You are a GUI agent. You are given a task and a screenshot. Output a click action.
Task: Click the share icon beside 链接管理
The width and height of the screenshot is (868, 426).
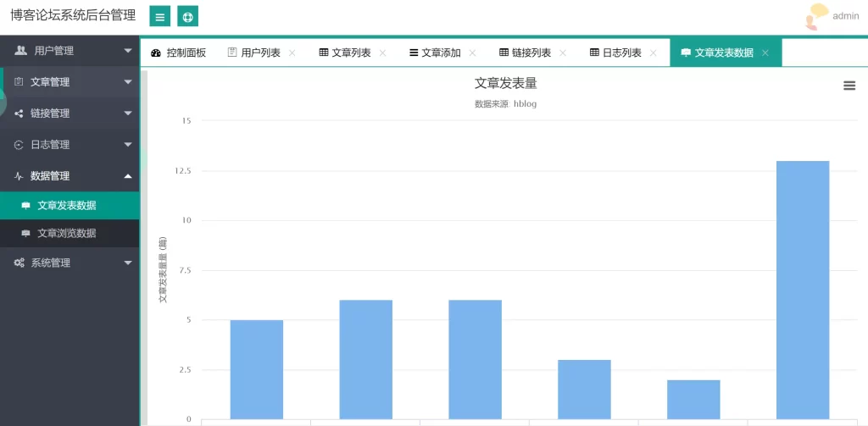tap(19, 113)
